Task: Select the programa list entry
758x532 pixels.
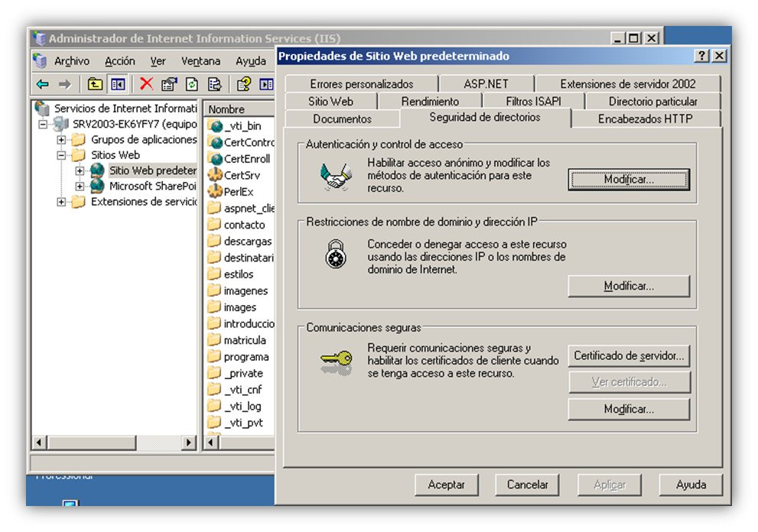Action: 246,357
